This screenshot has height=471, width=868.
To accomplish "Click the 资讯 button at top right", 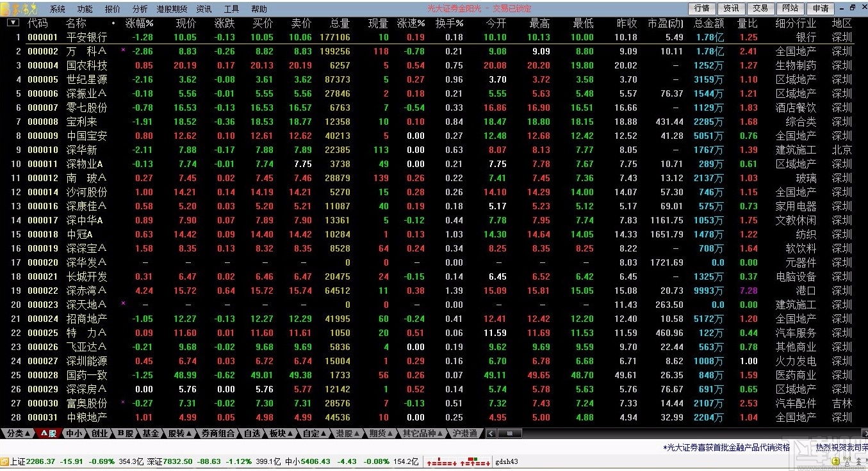I will [732, 8].
